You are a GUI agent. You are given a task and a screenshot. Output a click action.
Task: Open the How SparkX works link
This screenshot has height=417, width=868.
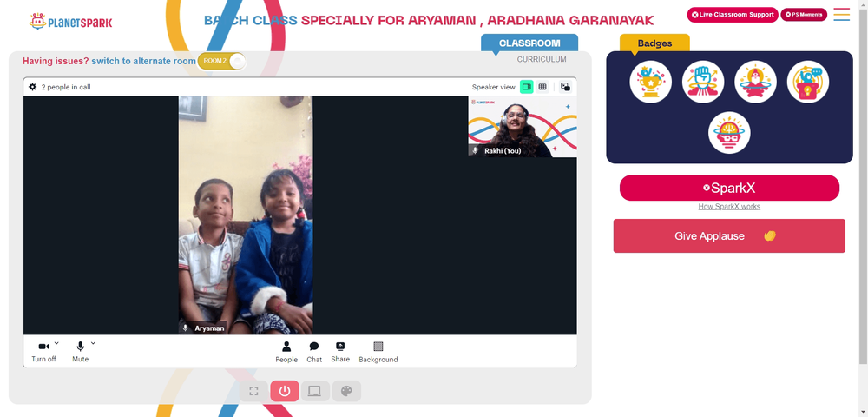(x=729, y=207)
